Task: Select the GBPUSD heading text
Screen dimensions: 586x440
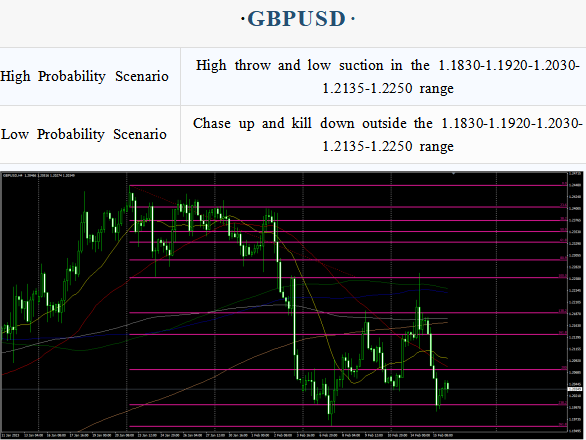Action: tap(297, 19)
